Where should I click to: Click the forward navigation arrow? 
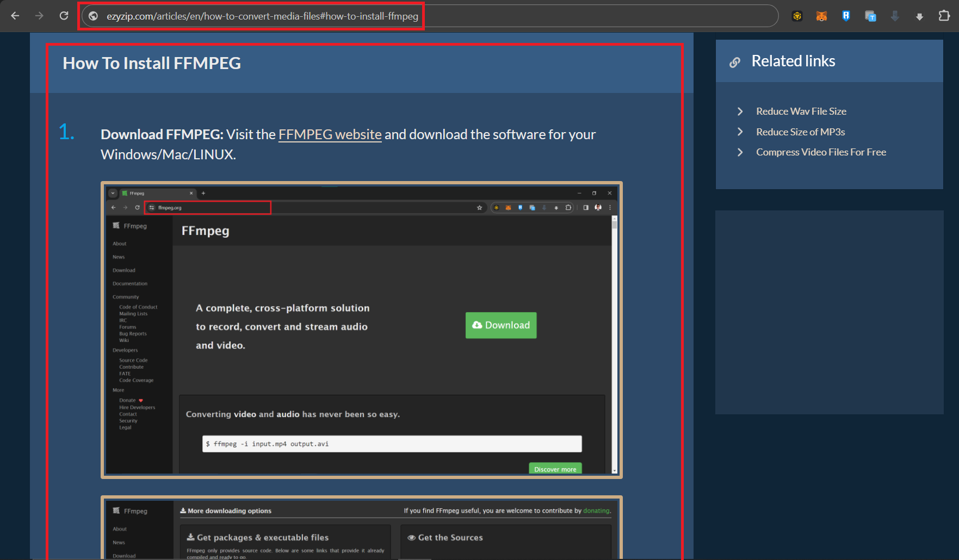click(x=39, y=16)
